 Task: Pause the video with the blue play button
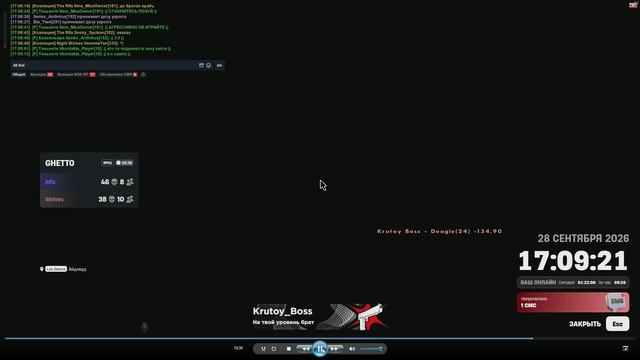click(320, 349)
